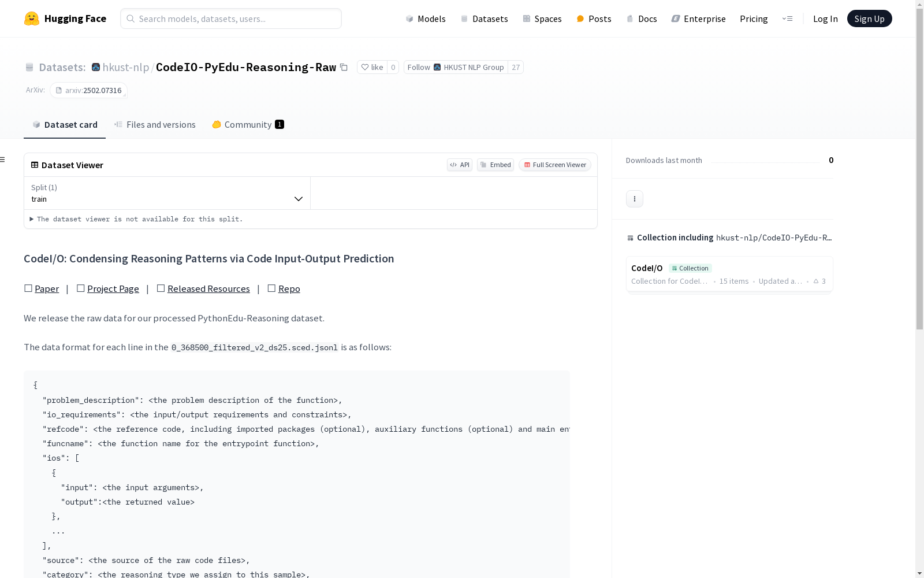Open the Models page
The height and width of the screenshot is (578, 924).
click(x=426, y=18)
